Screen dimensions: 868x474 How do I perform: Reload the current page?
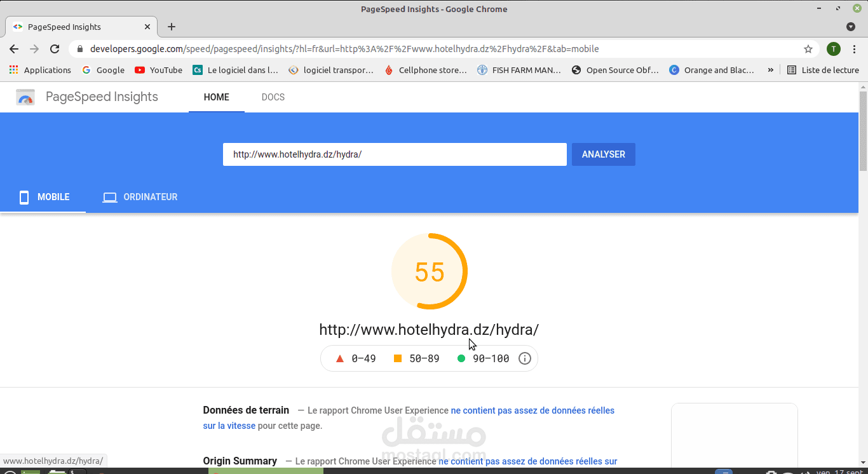click(55, 49)
